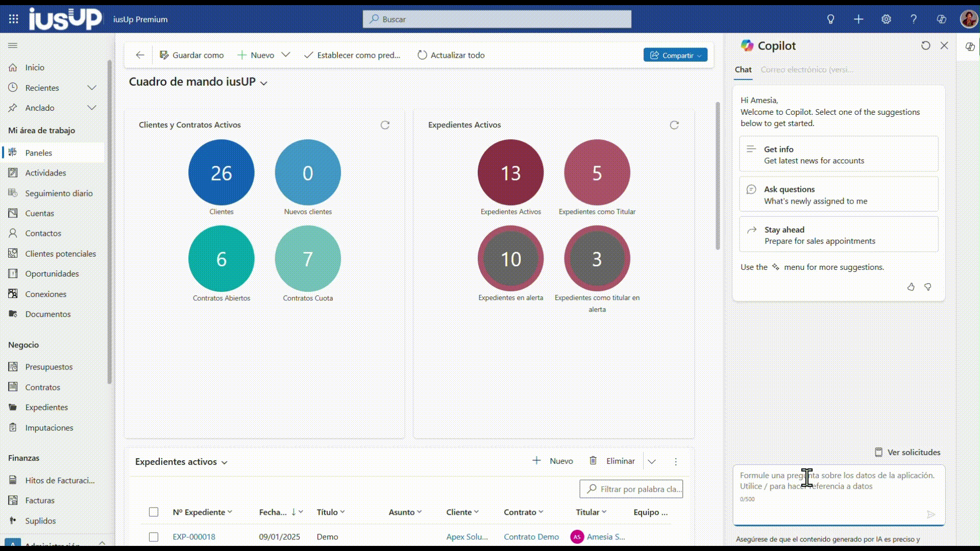The width and height of the screenshot is (980, 551).
Task: Check the select-all checkbox in table header
Action: [x=154, y=512]
